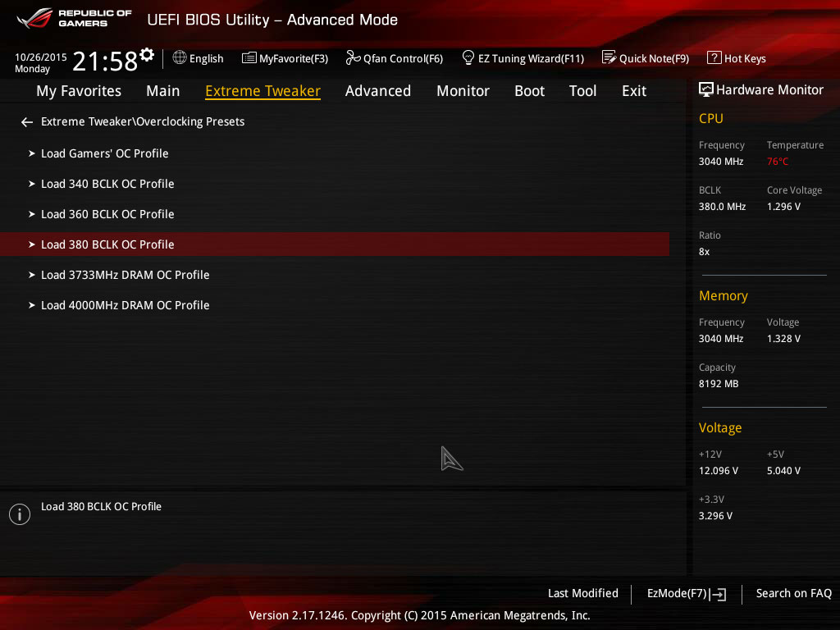This screenshot has height=630, width=840.
Task: Expand highlighted Load 380 BCLK OC Profile arrow
Action: coord(32,244)
